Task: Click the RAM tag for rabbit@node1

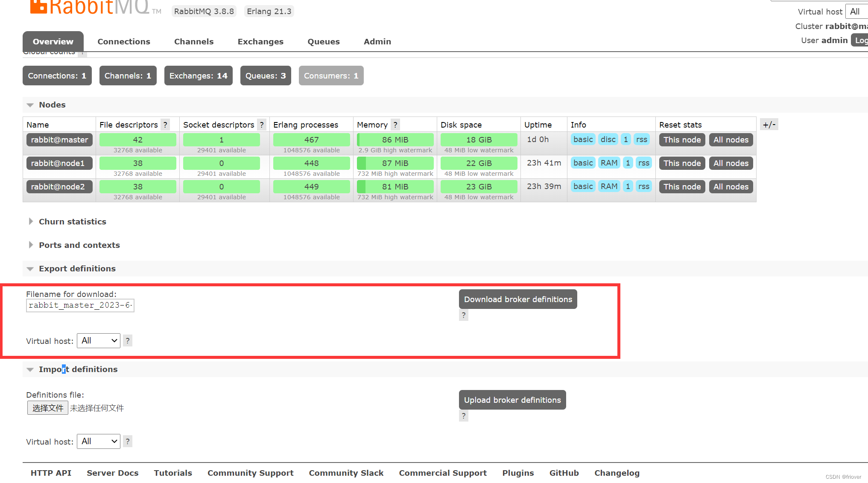Action: point(609,163)
